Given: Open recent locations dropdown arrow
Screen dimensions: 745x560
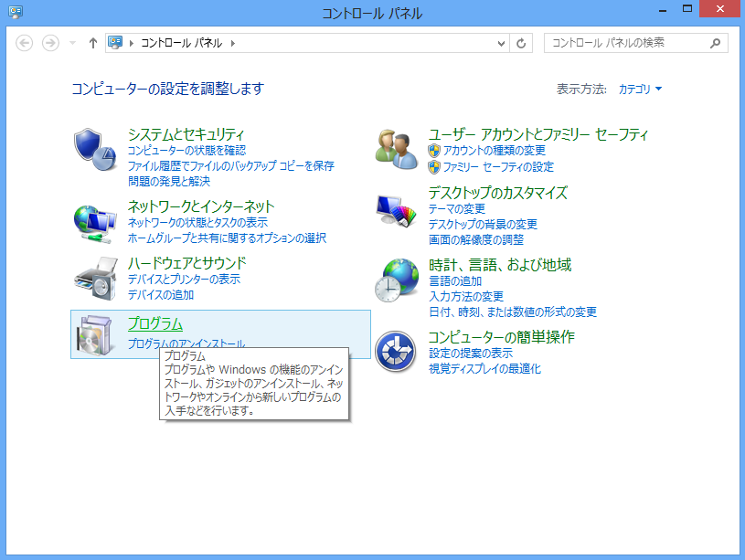Looking at the screenshot, I should [x=72, y=43].
